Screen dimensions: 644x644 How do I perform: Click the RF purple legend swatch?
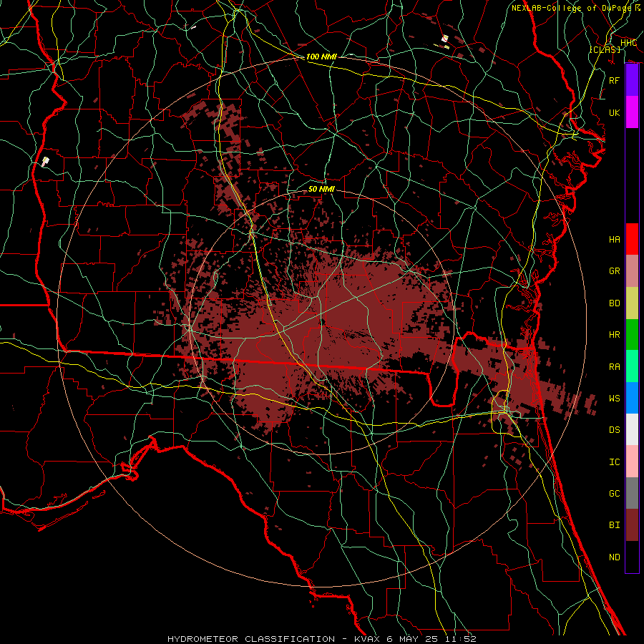632,80
